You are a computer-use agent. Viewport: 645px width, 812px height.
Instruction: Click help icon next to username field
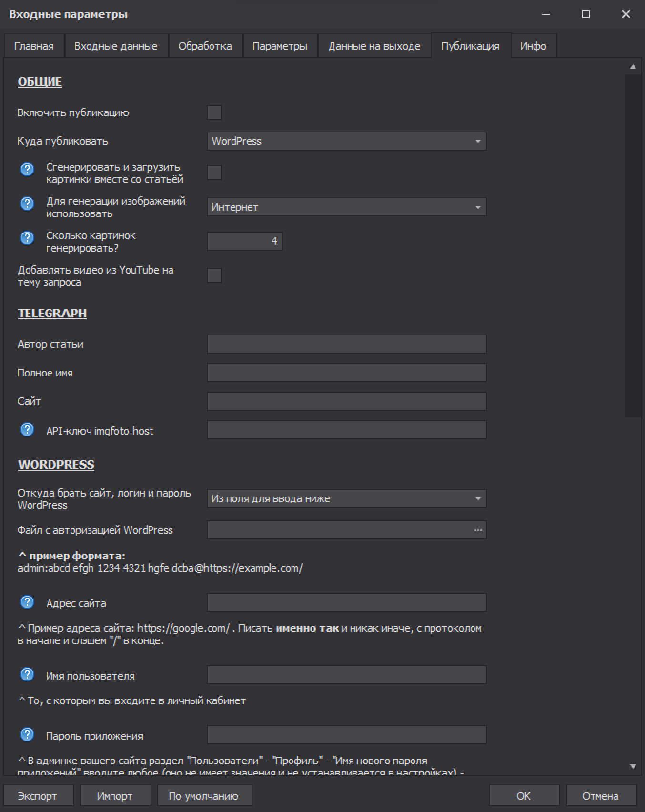[x=27, y=675]
